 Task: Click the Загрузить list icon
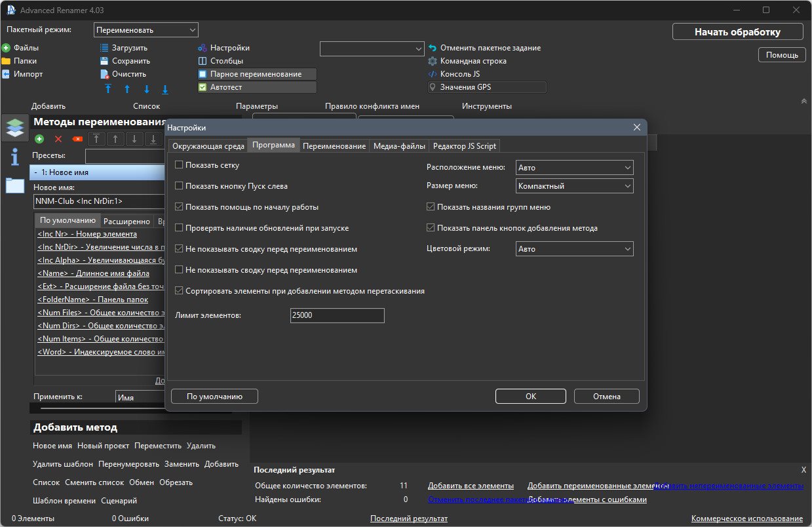104,48
